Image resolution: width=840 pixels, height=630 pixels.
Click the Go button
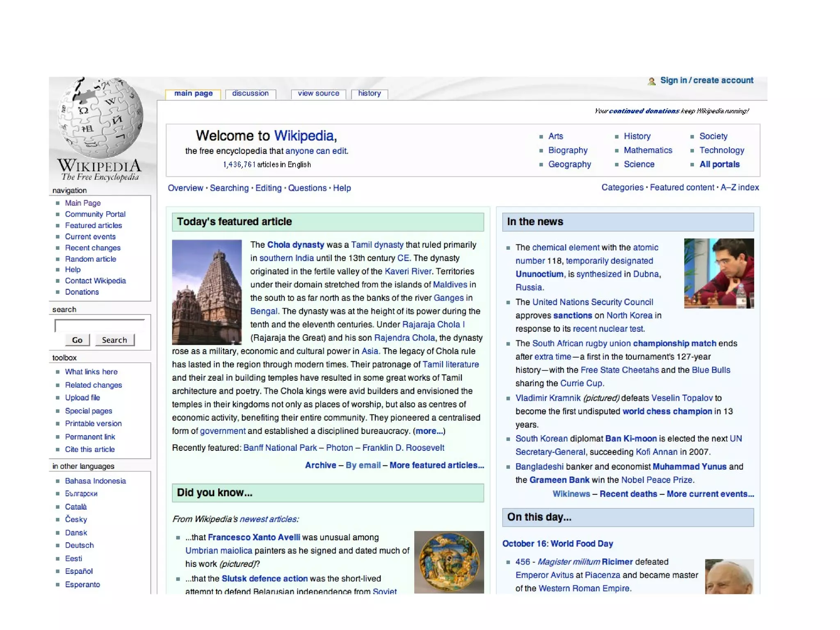click(x=77, y=340)
